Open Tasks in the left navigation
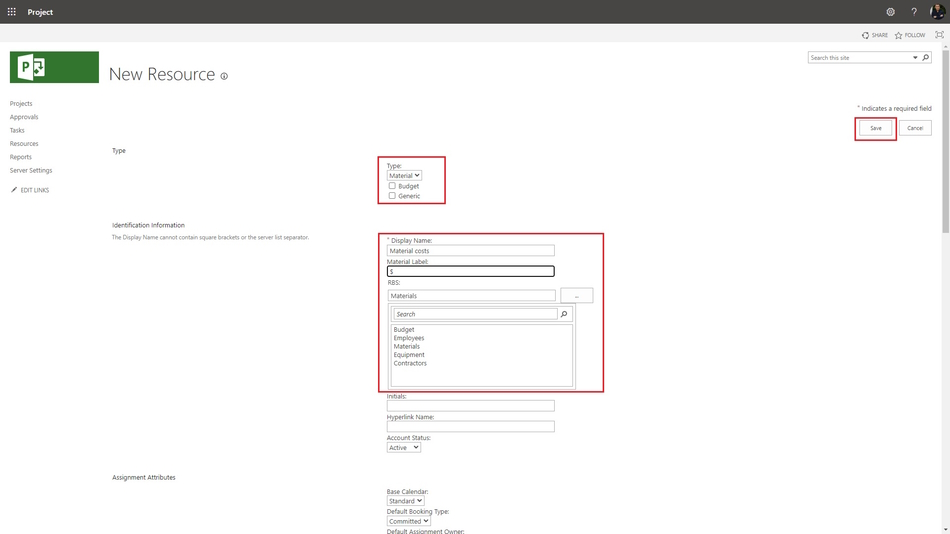The height and width of the screenshot is (534, 950). coord(17,130)
